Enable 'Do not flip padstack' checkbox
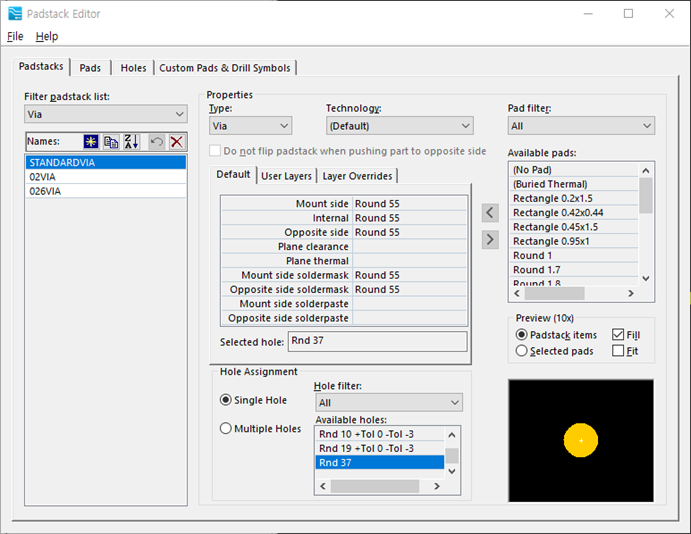691x534 pixels. click(215, 151)
